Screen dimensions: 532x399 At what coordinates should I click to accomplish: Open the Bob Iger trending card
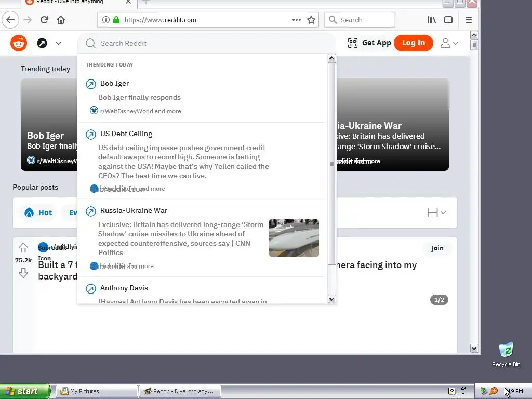coord(49,125)
